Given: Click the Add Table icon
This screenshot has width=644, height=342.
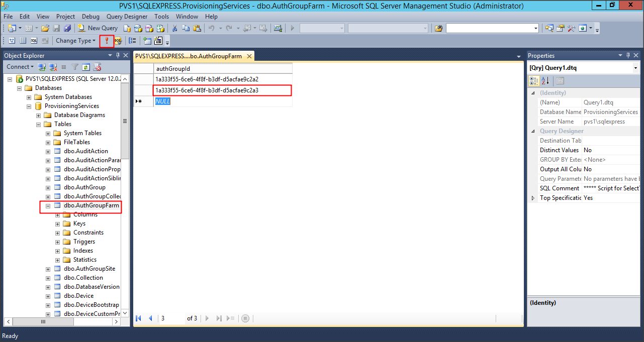Looking at the screenshot, I should 147,41.
